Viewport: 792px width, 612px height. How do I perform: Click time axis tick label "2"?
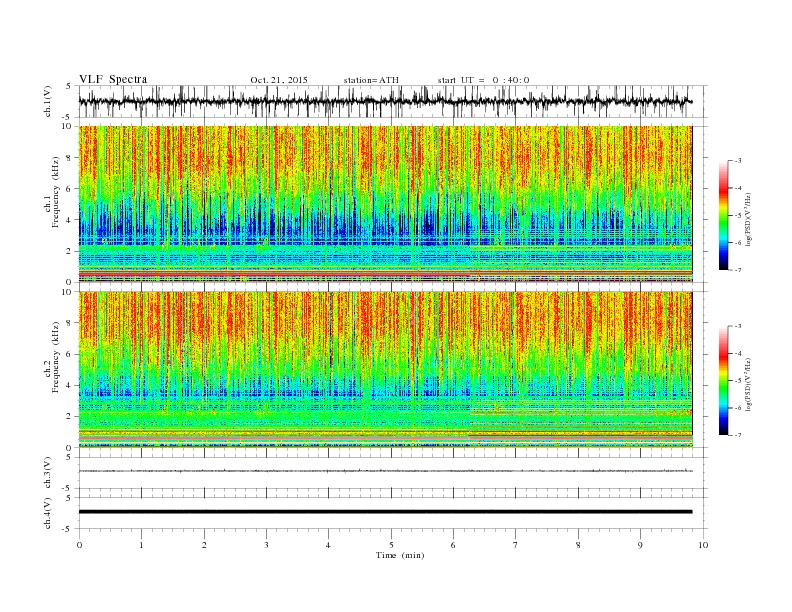(x=204, y=545)
